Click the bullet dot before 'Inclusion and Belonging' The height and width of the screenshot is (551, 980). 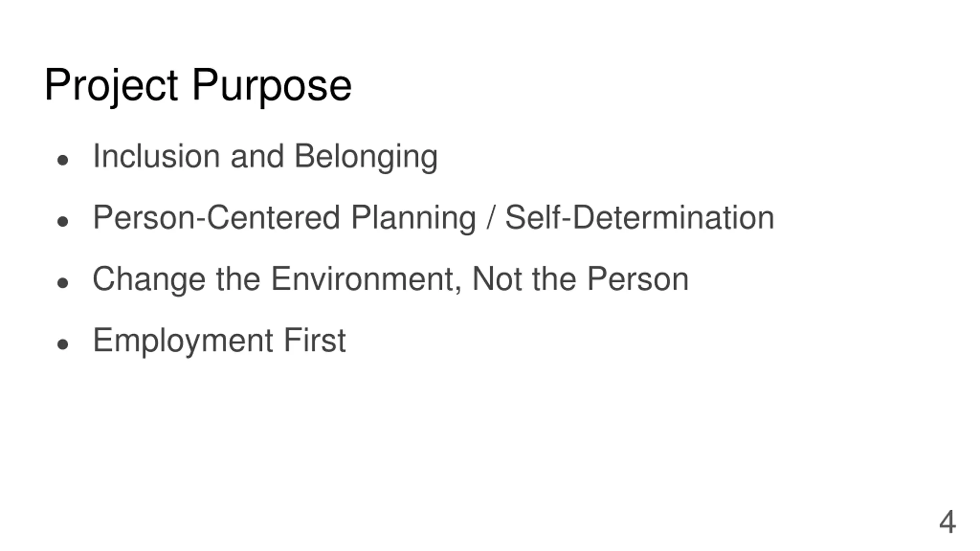click(62, 160)
